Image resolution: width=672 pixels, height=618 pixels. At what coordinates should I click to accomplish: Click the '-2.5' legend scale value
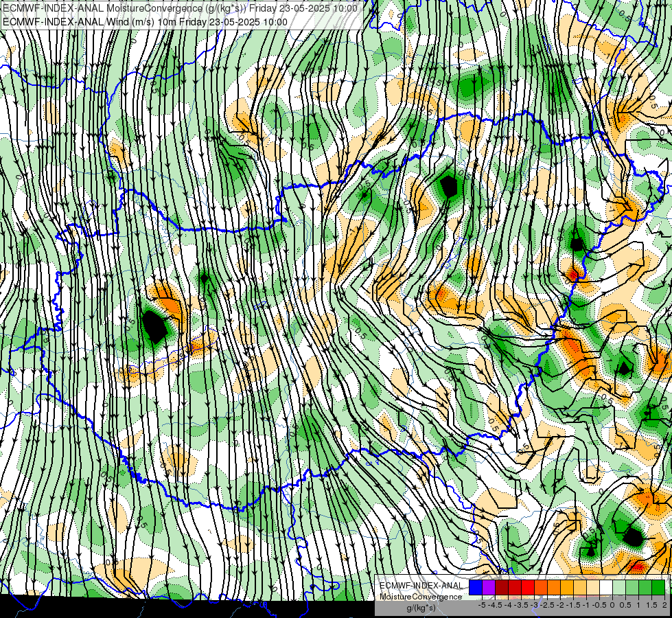click(547, 605)
